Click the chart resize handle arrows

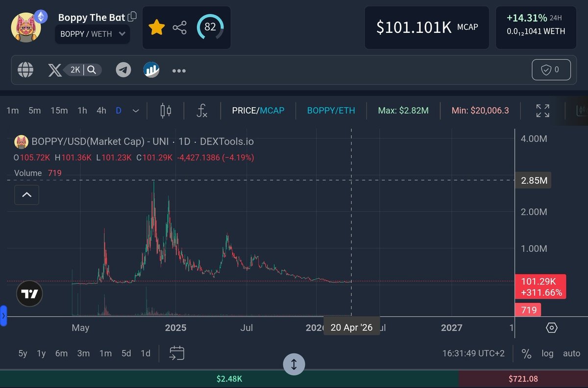point(294,364)
